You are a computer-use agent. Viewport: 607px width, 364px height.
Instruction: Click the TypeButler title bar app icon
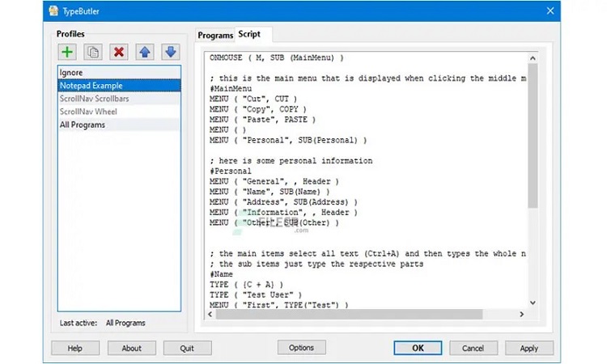point(53,11)
